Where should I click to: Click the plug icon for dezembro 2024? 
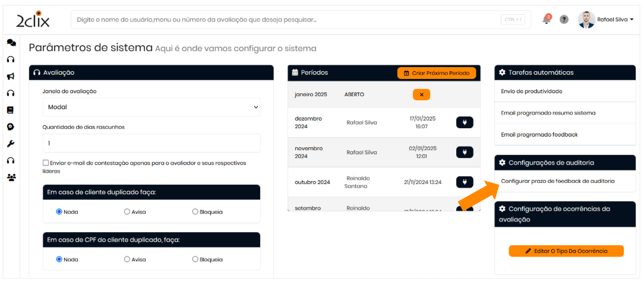click(x=465, y=122)
